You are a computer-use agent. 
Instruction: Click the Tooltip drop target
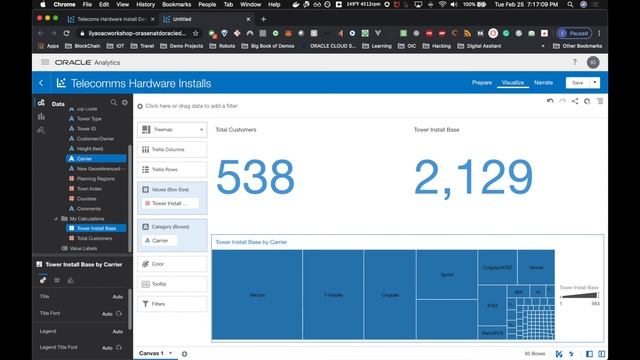(x=172, y=284)
